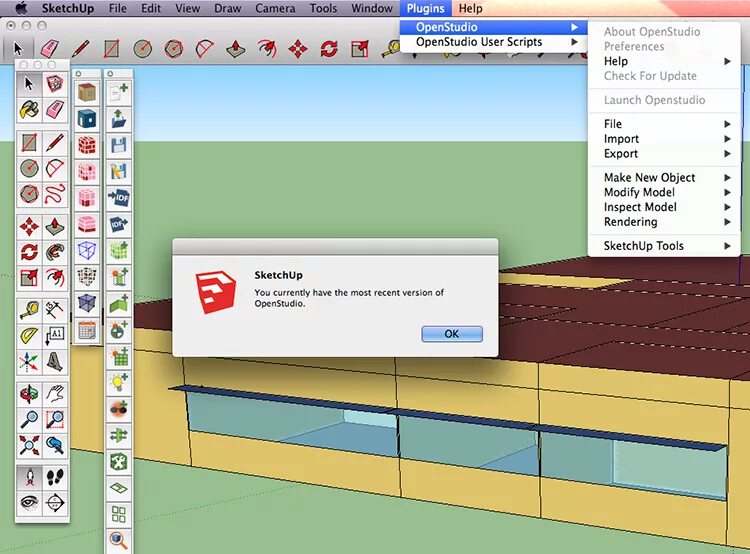The width and height of the screenshot is (750, 554).
Task: Select the Arc tool in top toolbar
Action: coord(204,48)
